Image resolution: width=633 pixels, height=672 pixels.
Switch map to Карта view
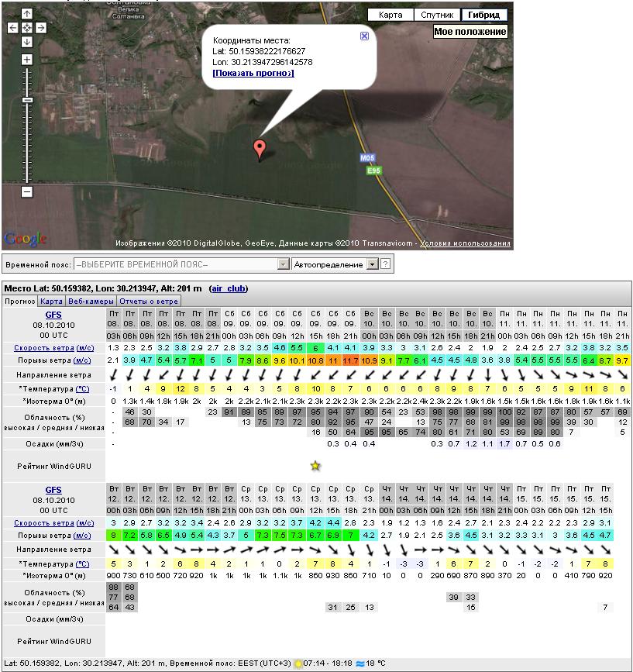click(x=390, y=15)
